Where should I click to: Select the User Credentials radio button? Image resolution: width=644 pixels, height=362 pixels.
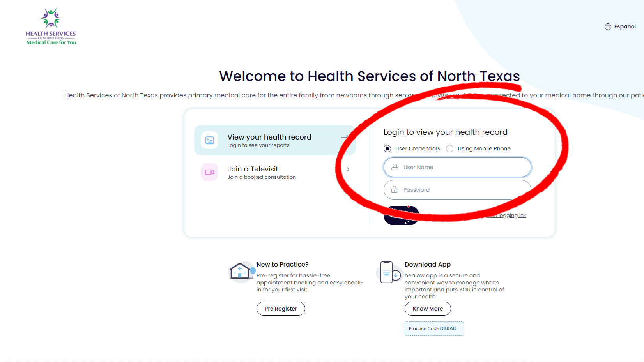coord(387,148)
